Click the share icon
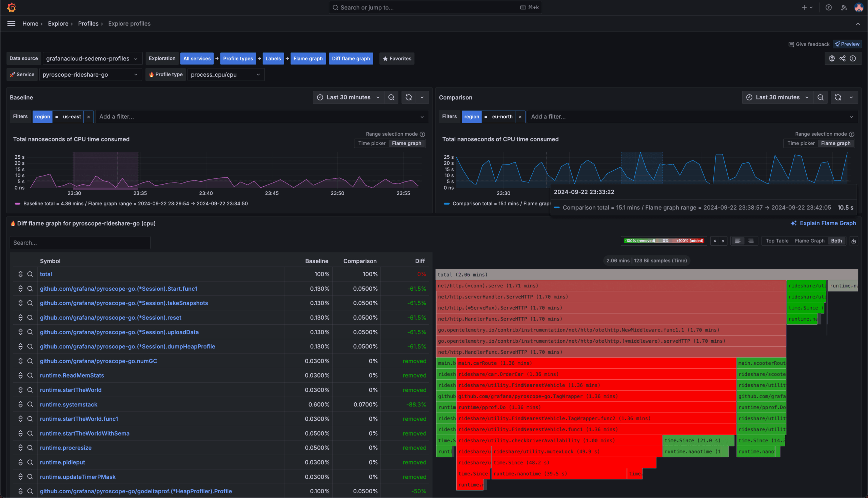This screenshot has height=498, width=868. tap(842, 58)
